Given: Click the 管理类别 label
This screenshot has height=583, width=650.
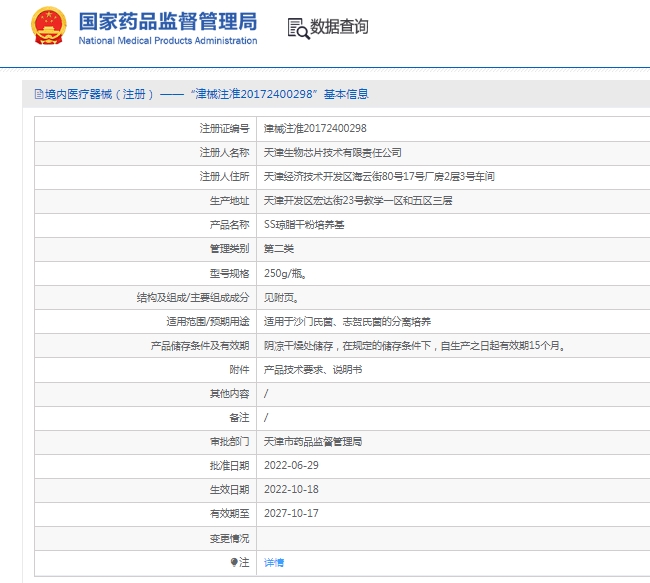Looking at the screenshot, I should [x=229, y=249].
